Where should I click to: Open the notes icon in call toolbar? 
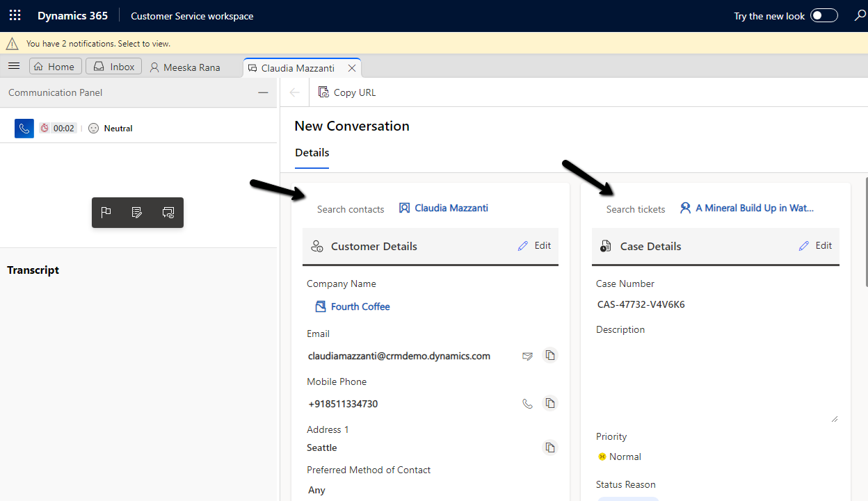[137, 213]
